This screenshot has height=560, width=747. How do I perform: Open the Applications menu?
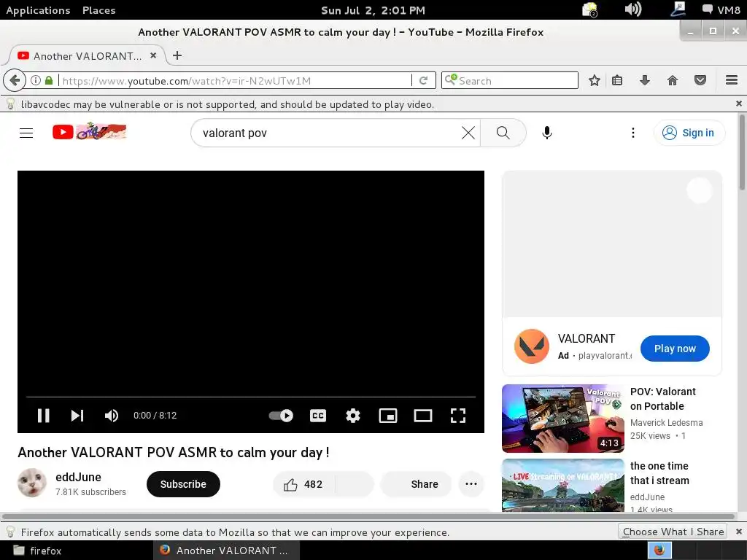pyautogui.click(x=38, y=10)
